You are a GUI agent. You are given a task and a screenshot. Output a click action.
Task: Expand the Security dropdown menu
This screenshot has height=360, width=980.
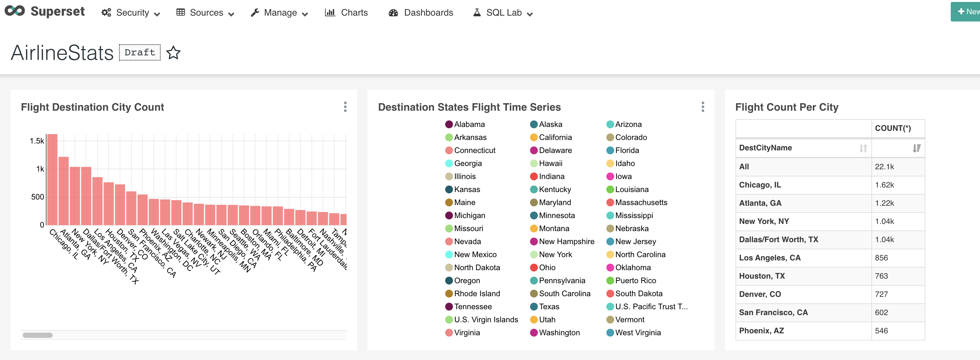(157, 14)
